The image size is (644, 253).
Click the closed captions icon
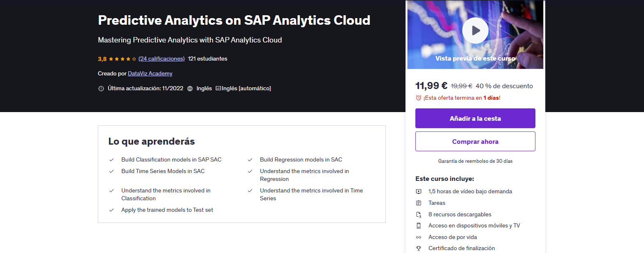point(218,88)
